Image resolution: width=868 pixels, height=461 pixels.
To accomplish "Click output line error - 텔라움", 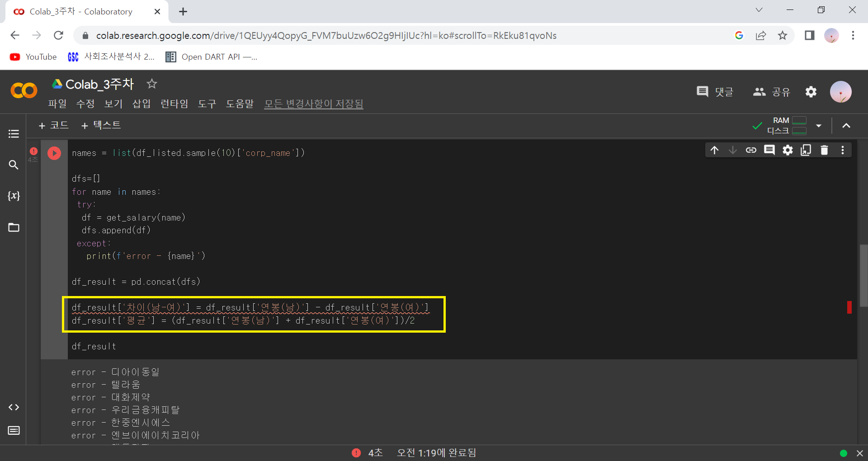I will tap(106, 385).
